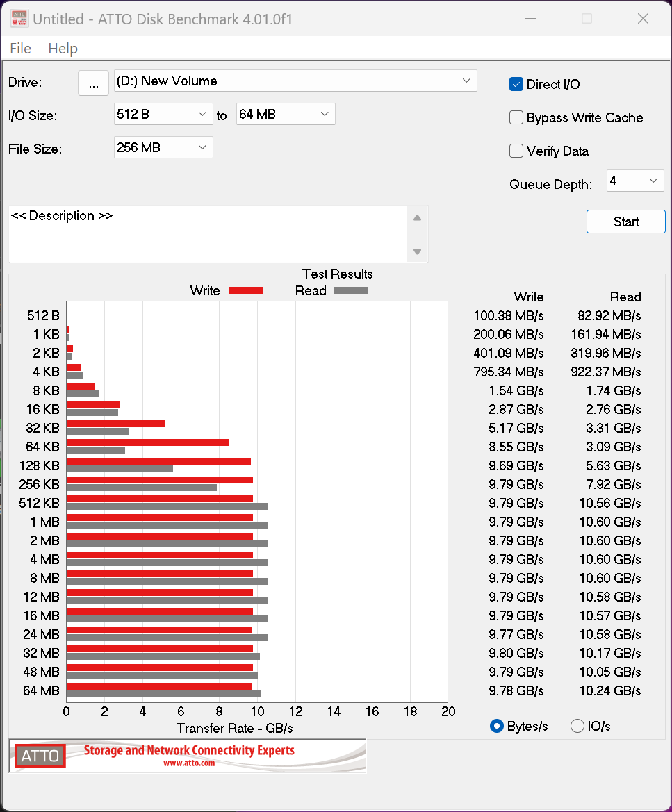Enable the Verify Data checkbox
The width and height of the screenshot is (672, 812).
click(x=516, y=151)
